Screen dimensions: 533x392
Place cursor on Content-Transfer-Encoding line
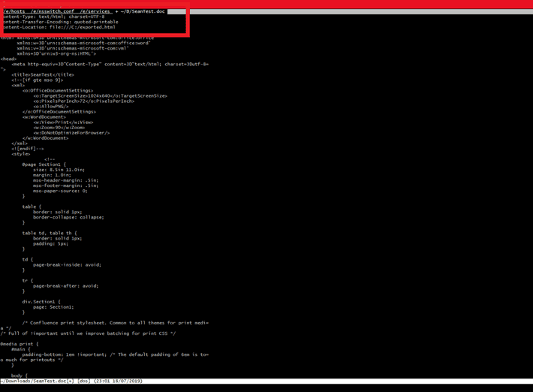(x=60, y=22)
